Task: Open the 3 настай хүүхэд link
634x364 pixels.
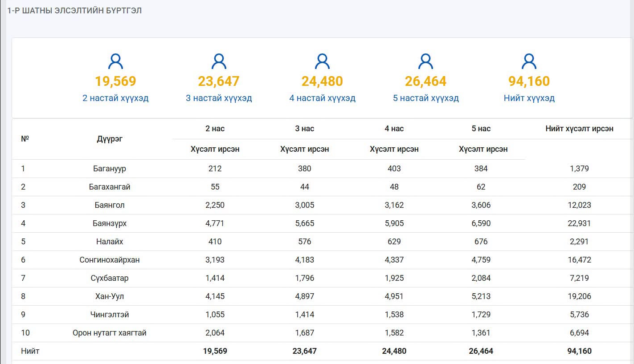Action: click(x=219, y=98)
